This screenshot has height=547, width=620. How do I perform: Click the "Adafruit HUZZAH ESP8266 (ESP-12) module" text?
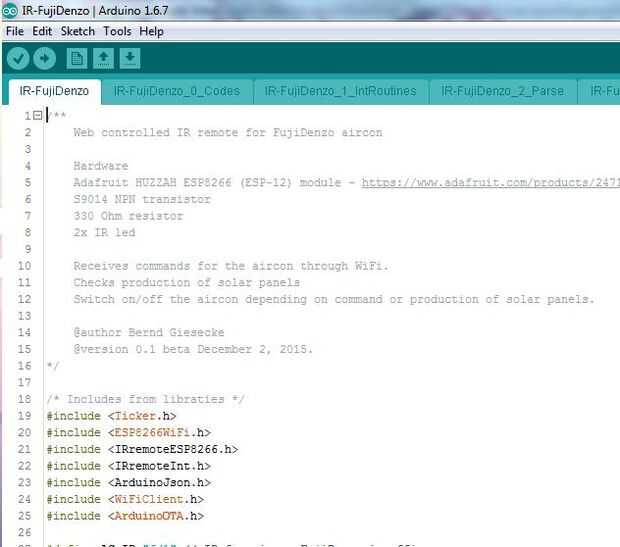tap(207, 182)
